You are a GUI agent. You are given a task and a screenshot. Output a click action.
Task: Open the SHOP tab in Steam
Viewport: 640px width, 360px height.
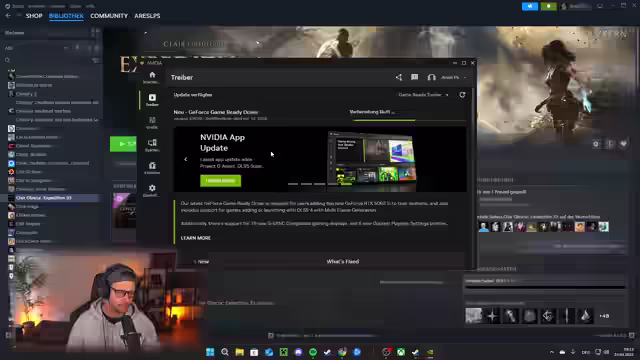(x=34, y=16)
